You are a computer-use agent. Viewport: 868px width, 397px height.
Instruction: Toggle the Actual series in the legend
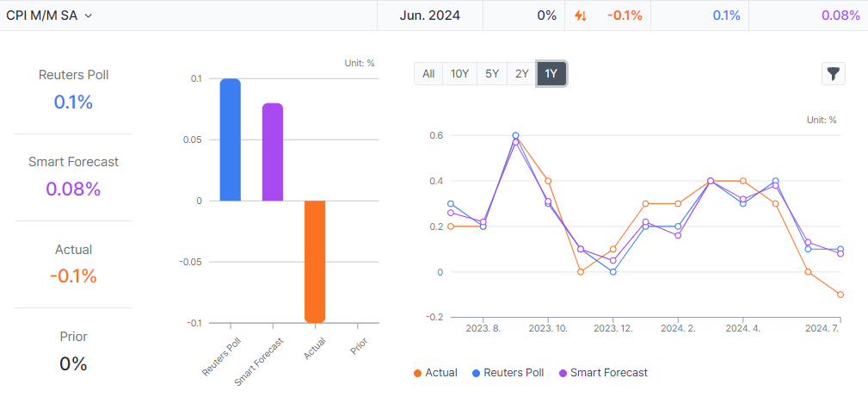coord(435,373)
